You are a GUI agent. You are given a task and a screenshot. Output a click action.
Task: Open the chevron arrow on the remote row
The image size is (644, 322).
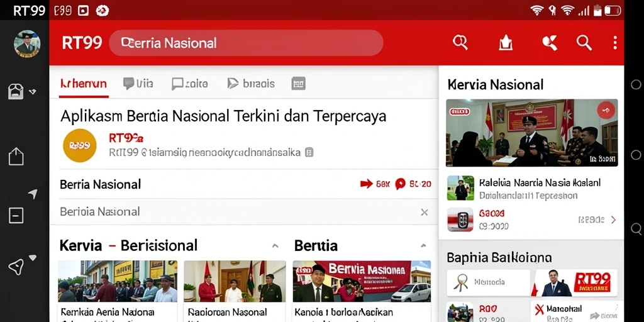click(x=613, y=219)
